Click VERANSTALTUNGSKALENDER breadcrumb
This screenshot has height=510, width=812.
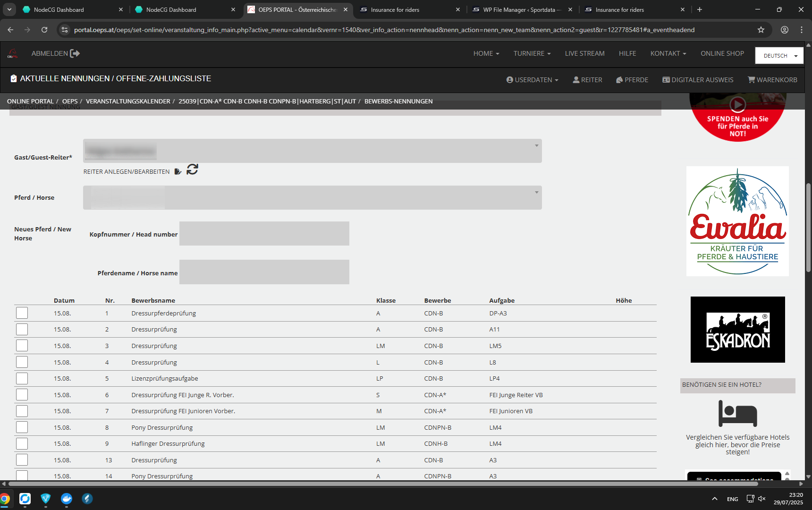pos(128,101)
